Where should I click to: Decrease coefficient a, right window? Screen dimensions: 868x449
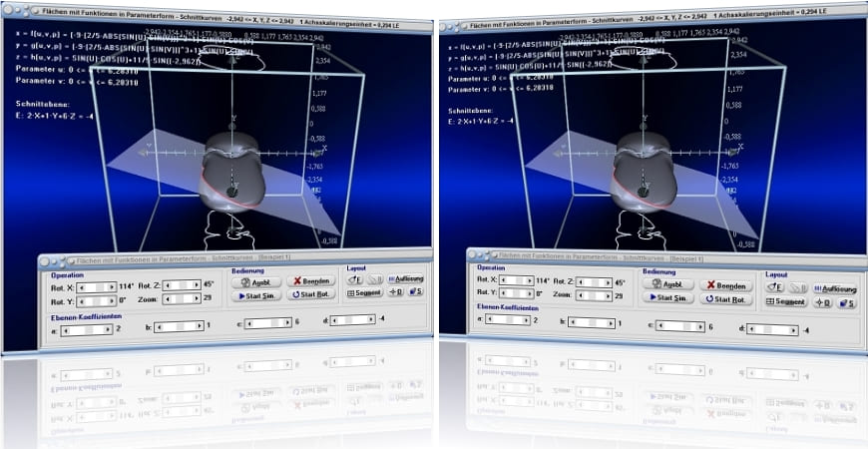pyautogui.click(x=489, y=319)
